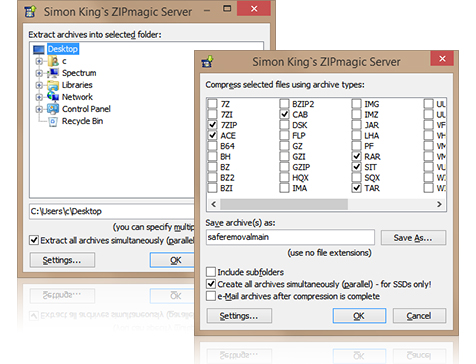Click the archive list scroll-left arrow
476x364 pixels.
click(x=214, y=204)
